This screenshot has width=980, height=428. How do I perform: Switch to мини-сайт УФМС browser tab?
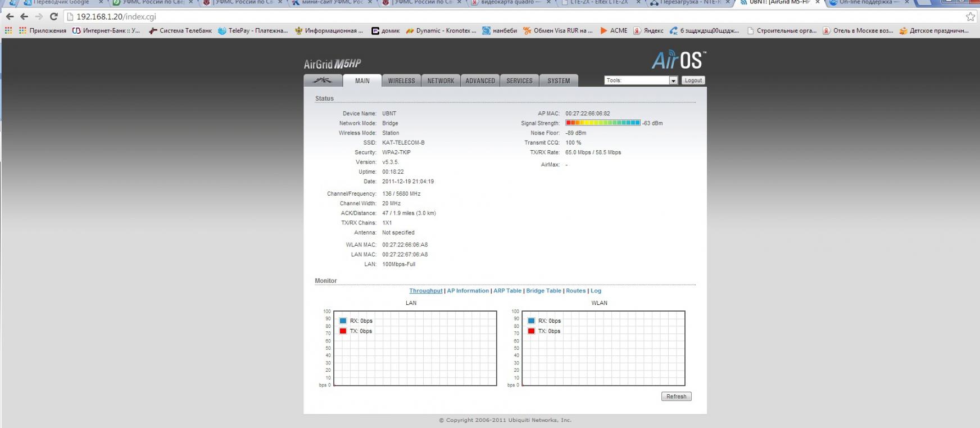[333, 3]
